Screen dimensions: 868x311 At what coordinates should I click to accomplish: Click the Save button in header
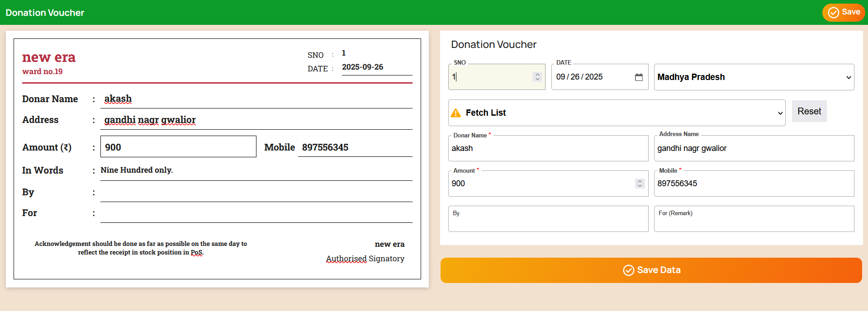(843, 12)
